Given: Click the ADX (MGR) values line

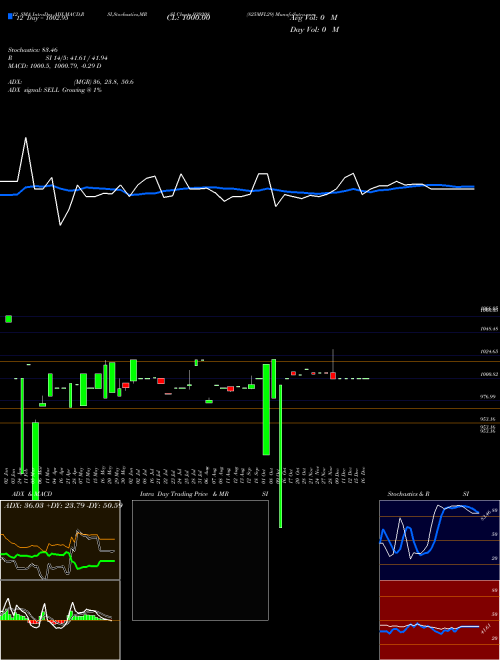Looking at the screenshot, I should (71, 82).
